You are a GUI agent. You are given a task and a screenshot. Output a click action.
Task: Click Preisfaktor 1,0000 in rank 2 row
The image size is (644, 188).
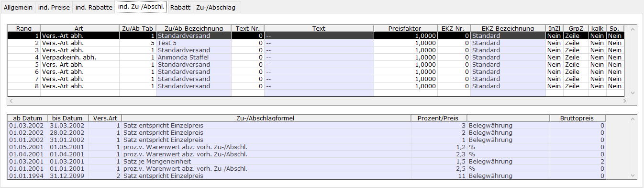(405, 43)
